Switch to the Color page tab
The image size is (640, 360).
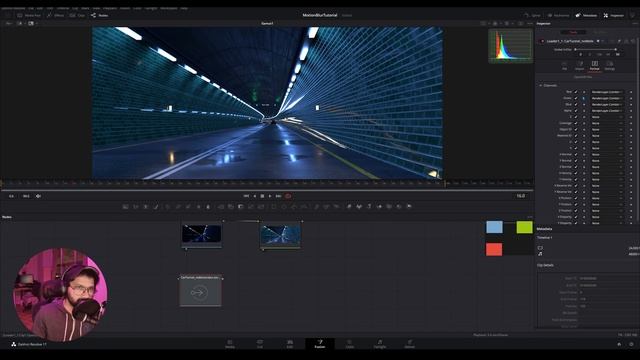coord(350,344)
